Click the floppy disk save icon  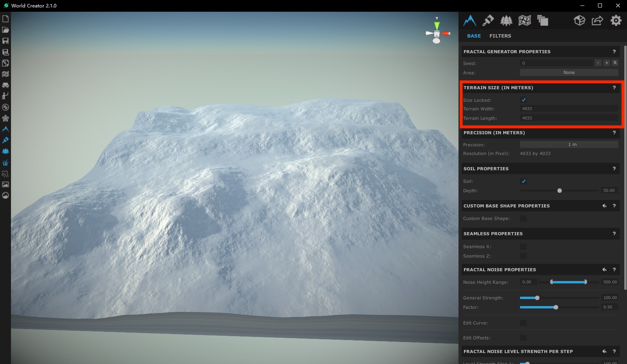click(x=5, y=41)
